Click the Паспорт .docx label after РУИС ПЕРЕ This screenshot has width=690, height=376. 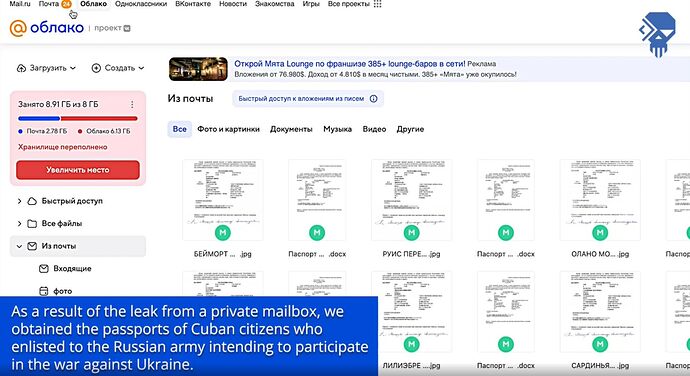point(506,254)
